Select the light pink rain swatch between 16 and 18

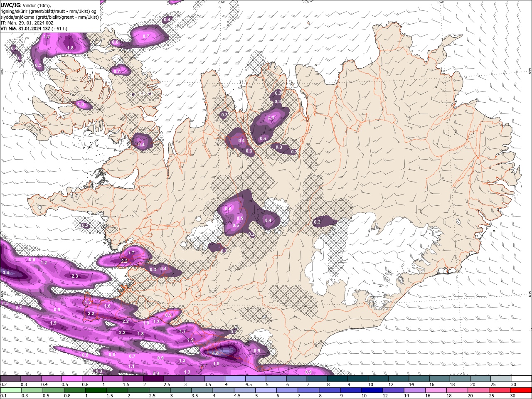click(x=435, y=390)
